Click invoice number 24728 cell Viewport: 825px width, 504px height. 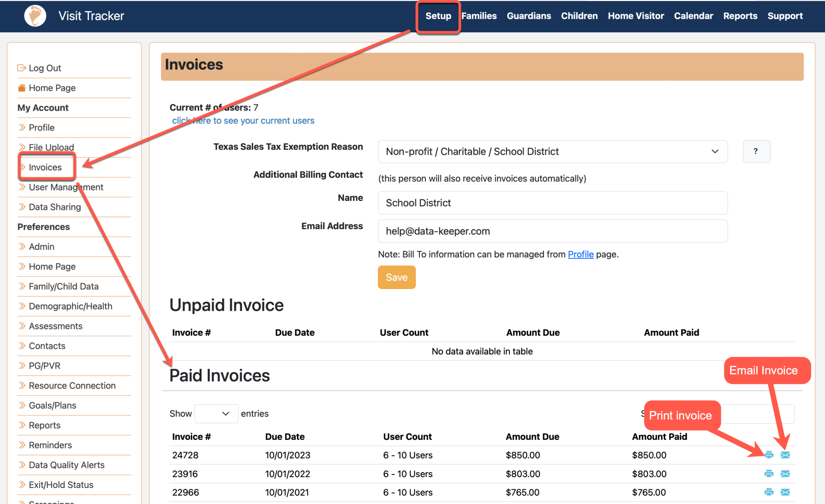pos(185,455)
